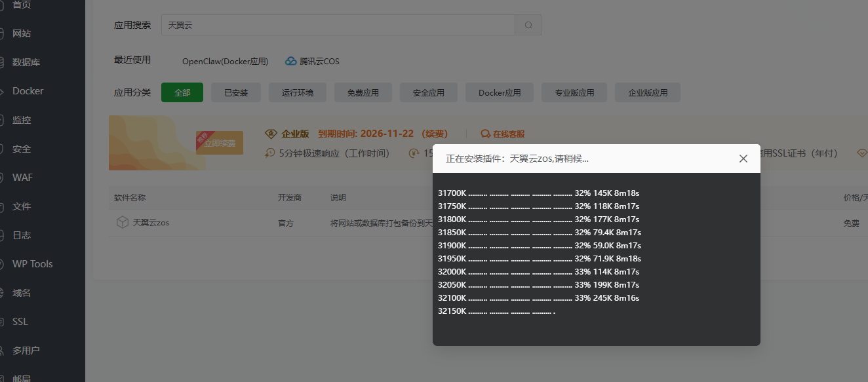The width and height of the screenshot is (868, 382).
Task: Click the 立即续费 renew button
Action: (220, 142)
